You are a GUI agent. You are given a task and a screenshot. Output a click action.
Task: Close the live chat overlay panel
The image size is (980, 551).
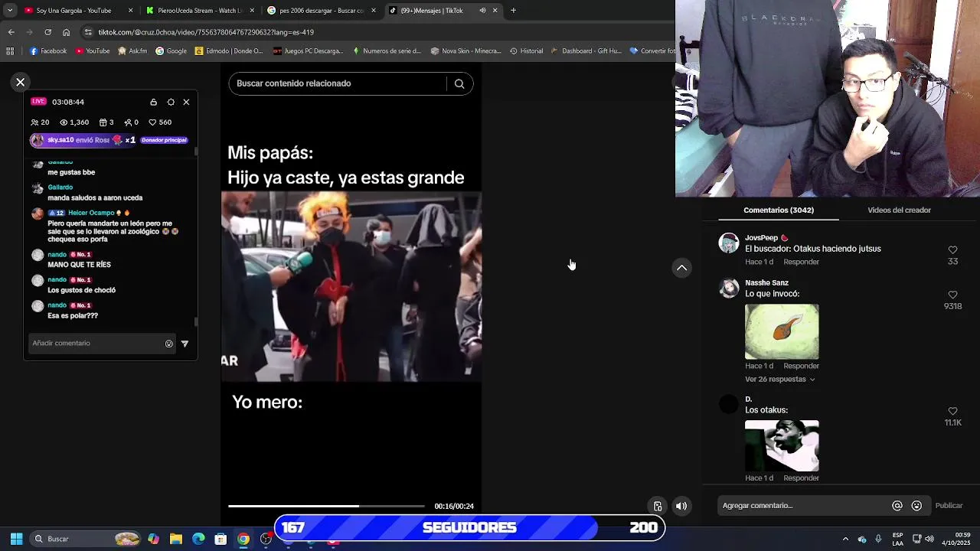pyautogui.click(x=186, y=102)
